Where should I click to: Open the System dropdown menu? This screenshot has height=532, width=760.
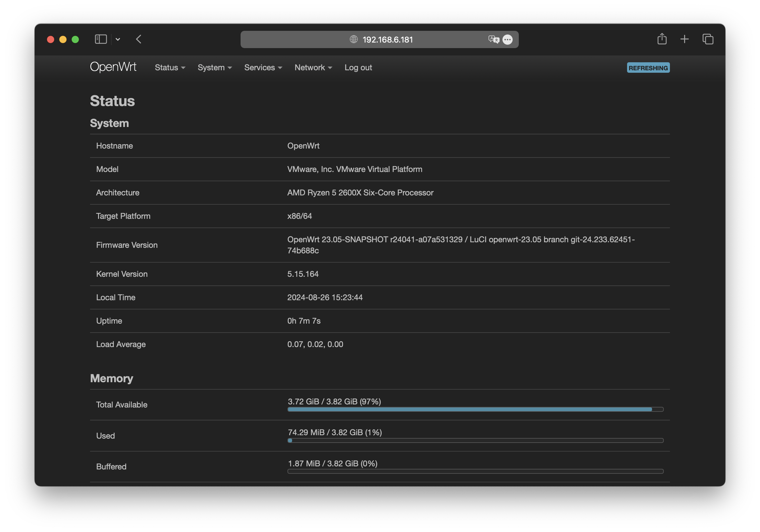click(214, 68)
